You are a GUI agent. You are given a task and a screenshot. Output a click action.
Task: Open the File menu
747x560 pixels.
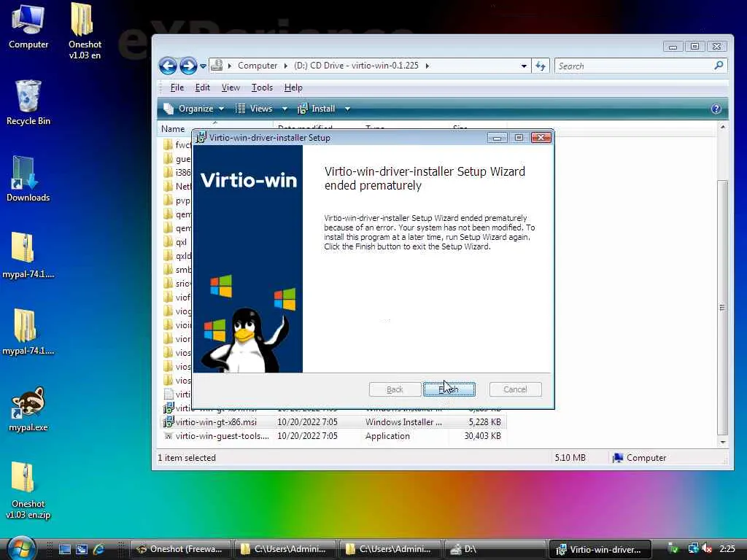tap(177, 87)
